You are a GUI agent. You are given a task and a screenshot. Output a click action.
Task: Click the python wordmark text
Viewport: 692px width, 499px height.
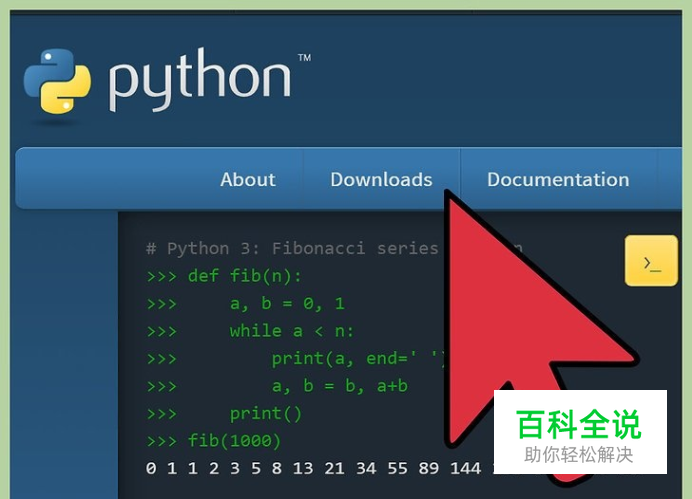(200, 79)
